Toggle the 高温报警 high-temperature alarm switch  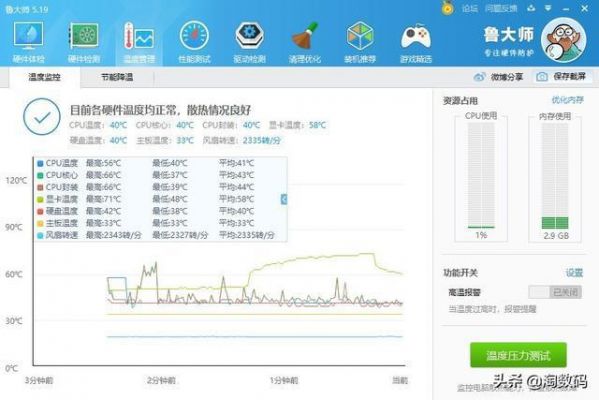555,292
